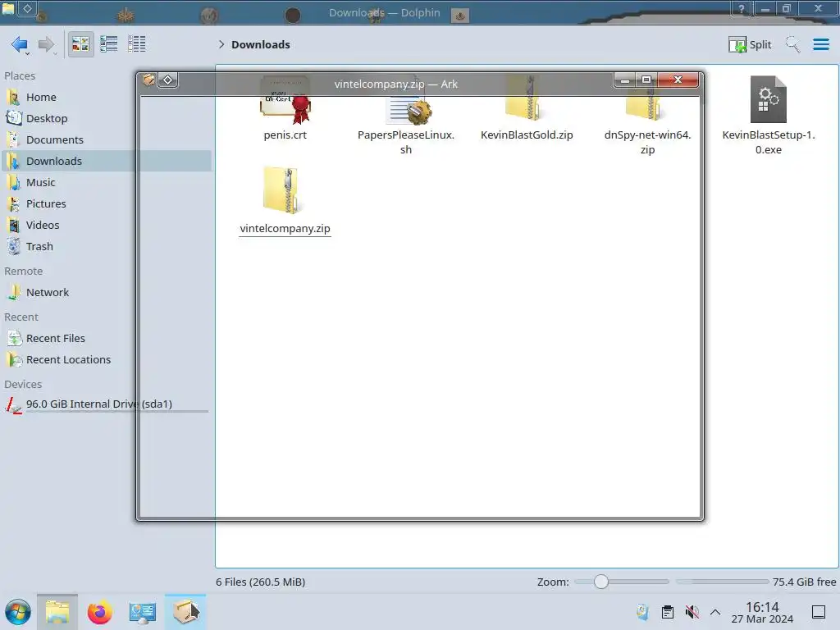Open the tray disk notifier icon
Viewport: 840px width, 630px height.
(x=642, y=612)
